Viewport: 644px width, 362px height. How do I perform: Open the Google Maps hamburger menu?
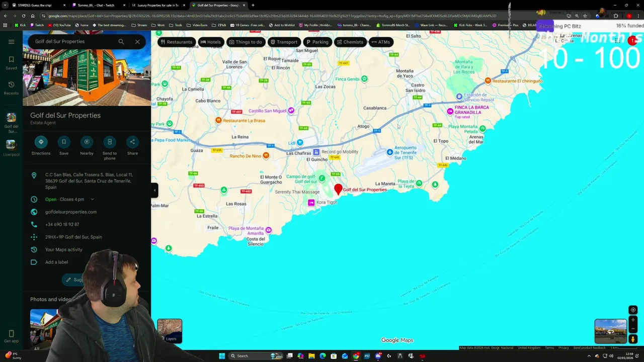tap(11, 42)
